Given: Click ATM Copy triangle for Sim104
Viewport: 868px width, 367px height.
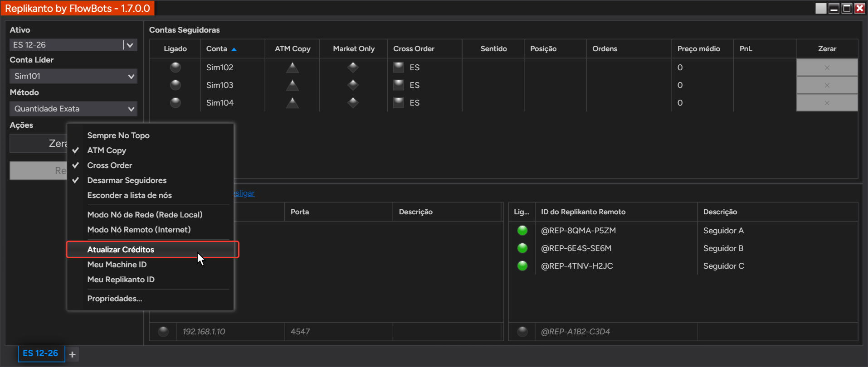Looking at the screenshot, I should click(293, 103).
